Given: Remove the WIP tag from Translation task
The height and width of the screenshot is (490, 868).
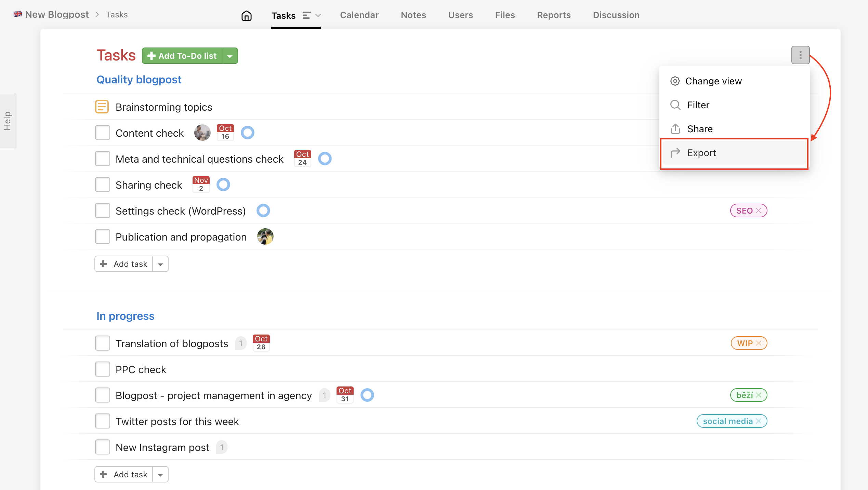Looking at the screenshot, I should (758, 343).
